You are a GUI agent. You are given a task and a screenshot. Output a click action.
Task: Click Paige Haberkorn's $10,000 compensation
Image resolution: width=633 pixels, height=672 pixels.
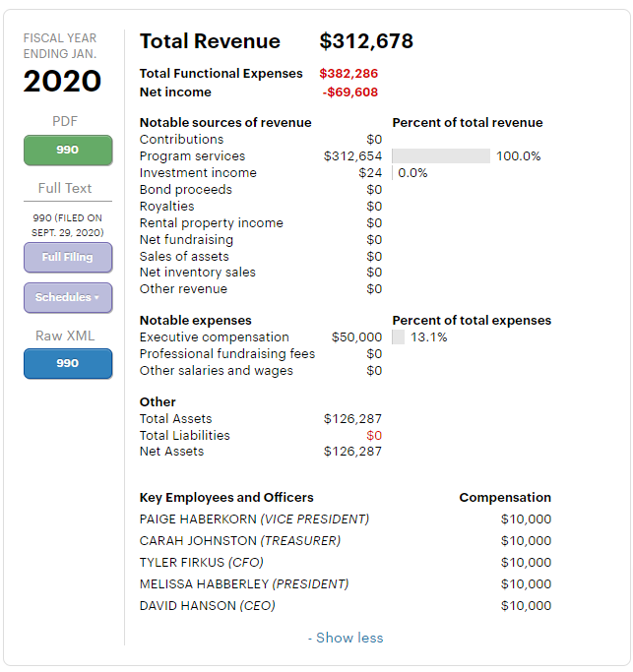527,519
